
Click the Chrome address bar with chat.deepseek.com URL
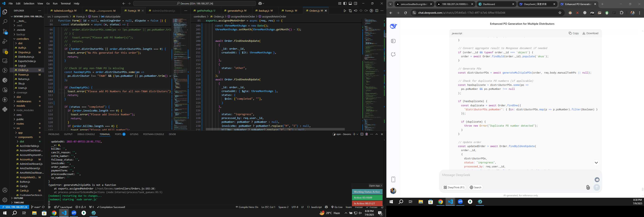485,13
